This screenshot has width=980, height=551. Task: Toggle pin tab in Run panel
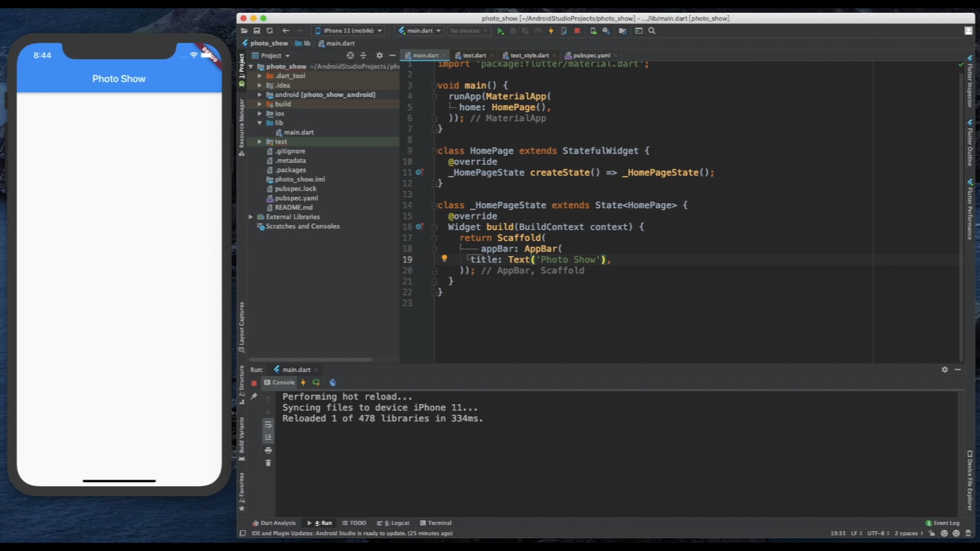[254, 396]
